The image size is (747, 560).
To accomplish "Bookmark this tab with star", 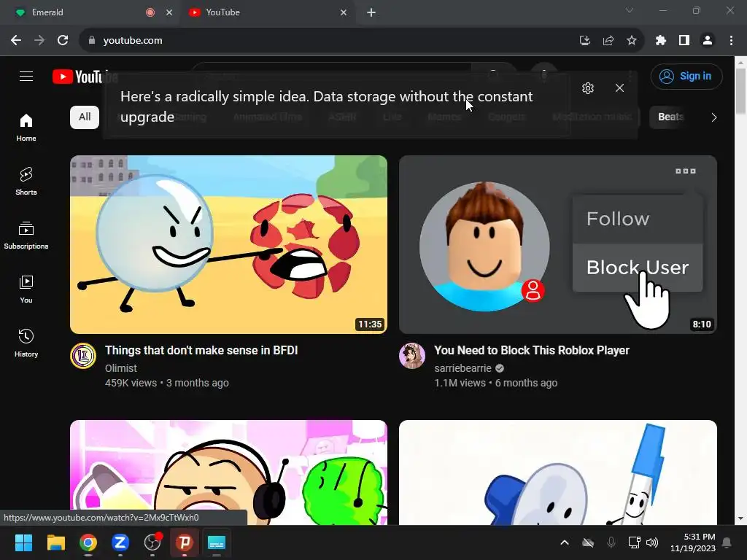I will coord(632,41).
